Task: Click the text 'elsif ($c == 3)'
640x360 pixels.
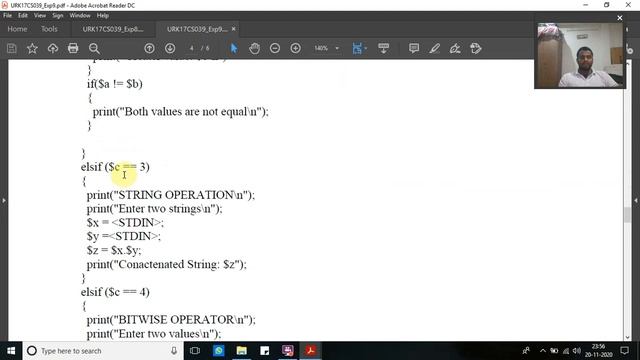Action: click(x=115, y=167)
